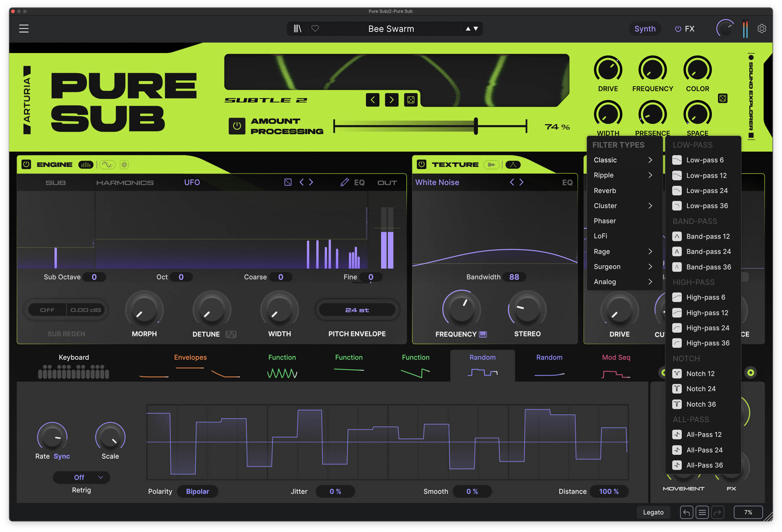Expand the Classic filter submenu
782x532 pixels.
point(624,160)
